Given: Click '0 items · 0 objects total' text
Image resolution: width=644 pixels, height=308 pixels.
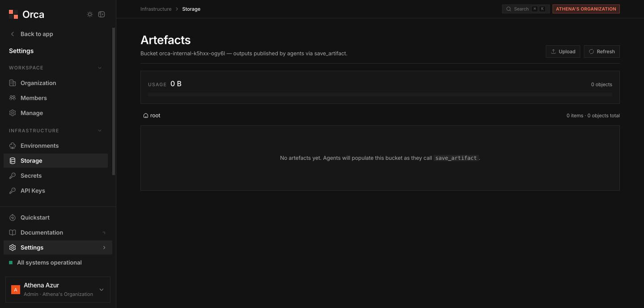Looking at the screenshot, I should [x=593, y=115].
